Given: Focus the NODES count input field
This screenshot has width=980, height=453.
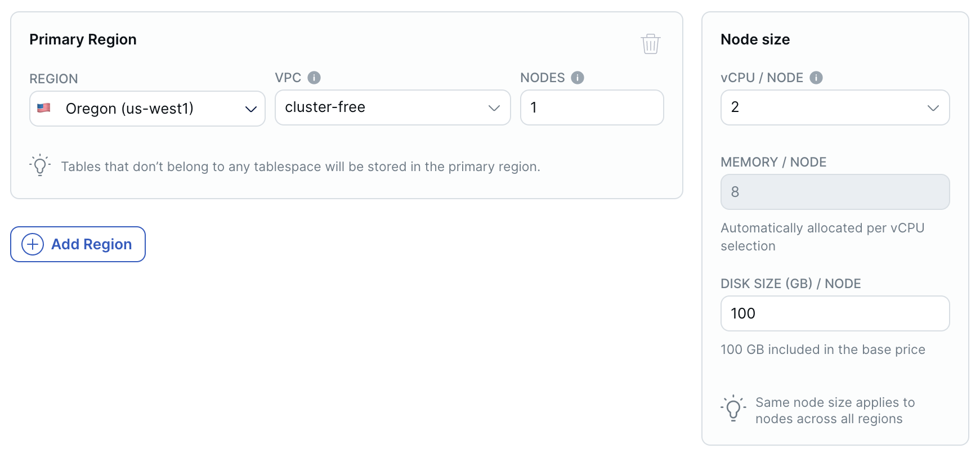Looking at the screenshot, I should tap(592, 107).
